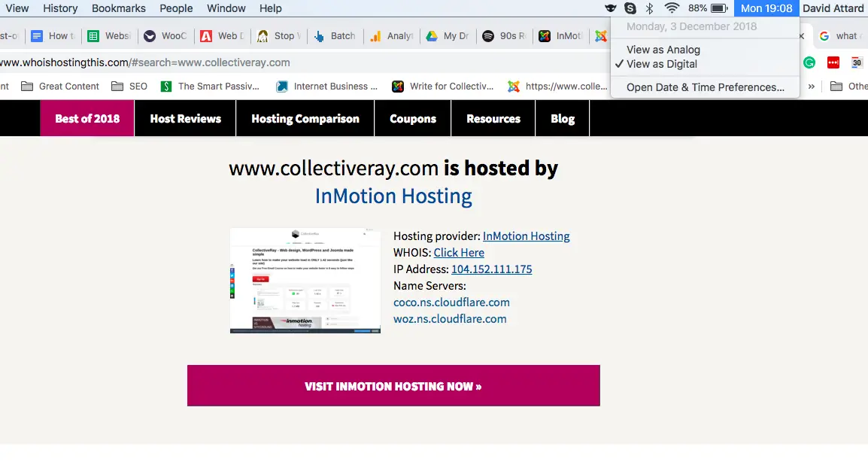This screenshot has width=868, height=468.
Task: Switch to the 'Stop' browser tab
Action: tap(280, 36)
